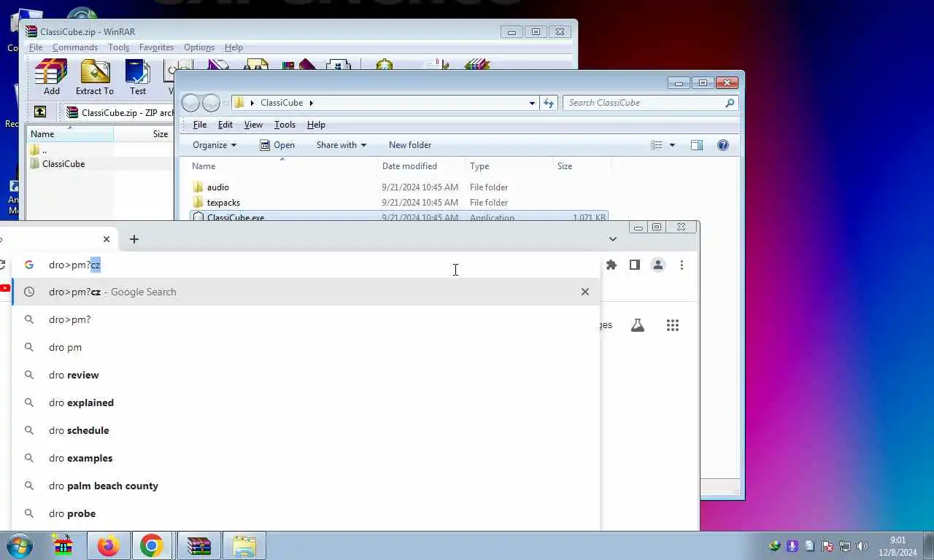This screenshot has height=560, width=934.
Task: Toggle the preview pane in Explorer
Action: (x=697, y=145)
